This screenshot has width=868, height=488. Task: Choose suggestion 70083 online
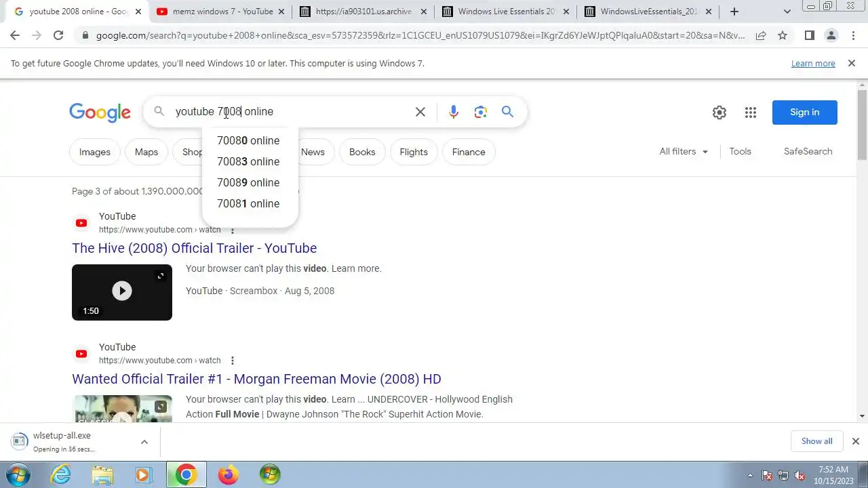point(250,161)
